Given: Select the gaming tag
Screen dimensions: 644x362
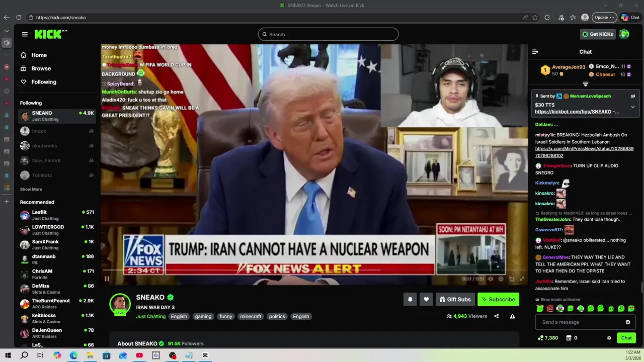Looking at the screenshot, I should pyautogui.click(x=203, y=316).
